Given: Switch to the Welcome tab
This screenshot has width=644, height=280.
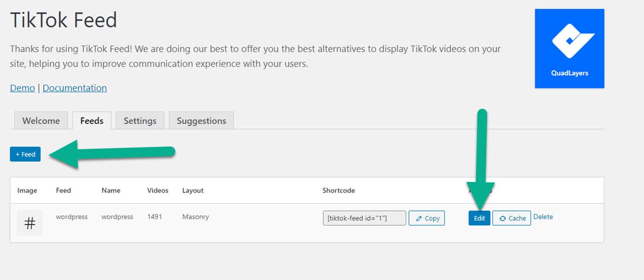Looking at the screenshot, I should click(x=41, y=121).
